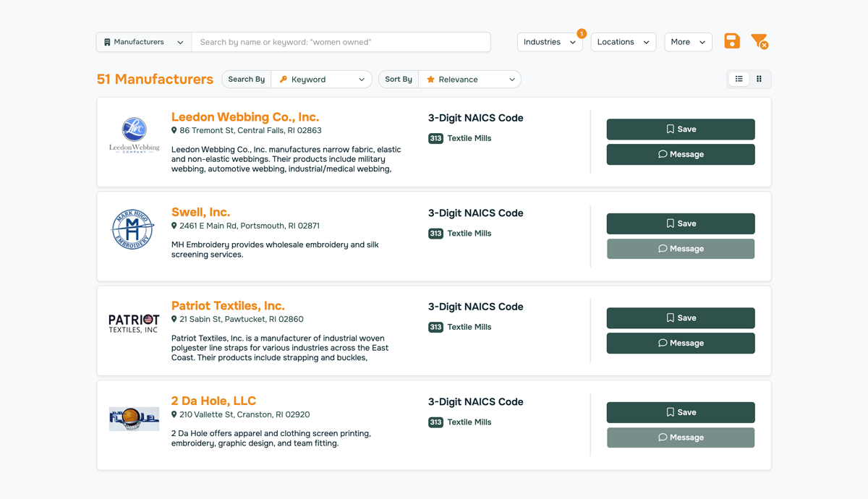Open the Manufacturers type dropdown
The width and height of the screenshot is (868, 499).
[x=144, y=42]
